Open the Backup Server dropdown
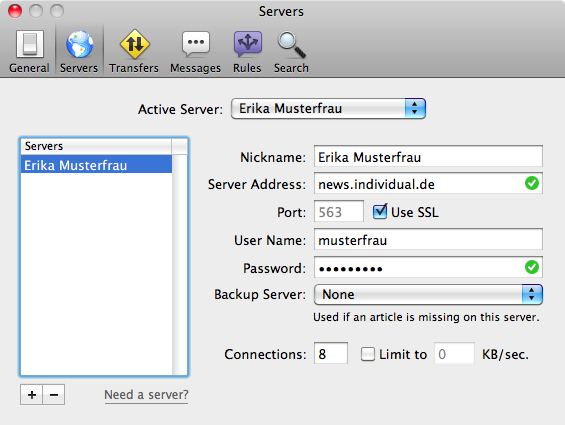Image resolution: width=565 pixels, height=425 pixels. pyautogui.click(x=428, y=294)
